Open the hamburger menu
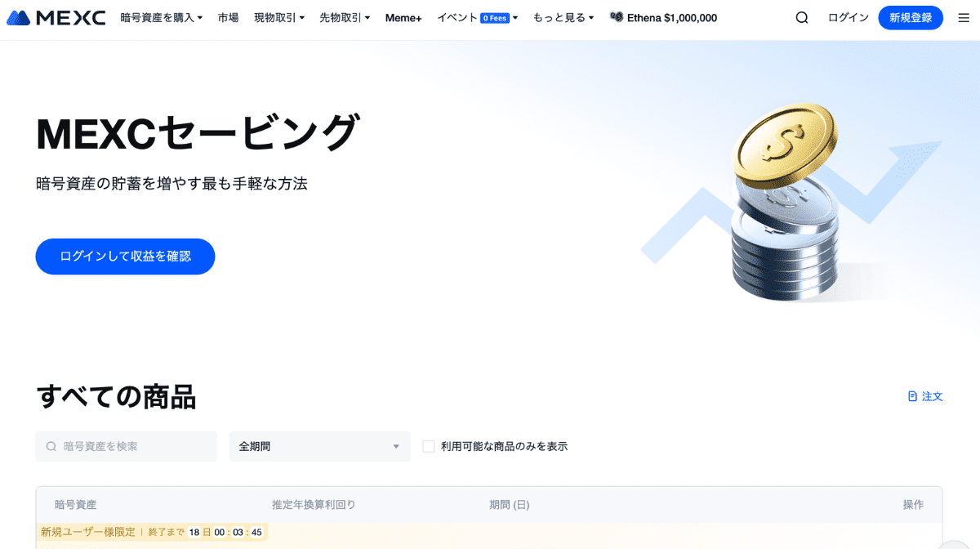Screen dimensions: 980x549 (x=963, y=17)
